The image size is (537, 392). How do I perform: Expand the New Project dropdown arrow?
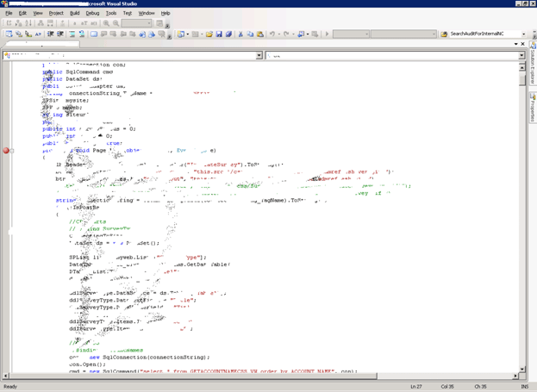[187, 34]
